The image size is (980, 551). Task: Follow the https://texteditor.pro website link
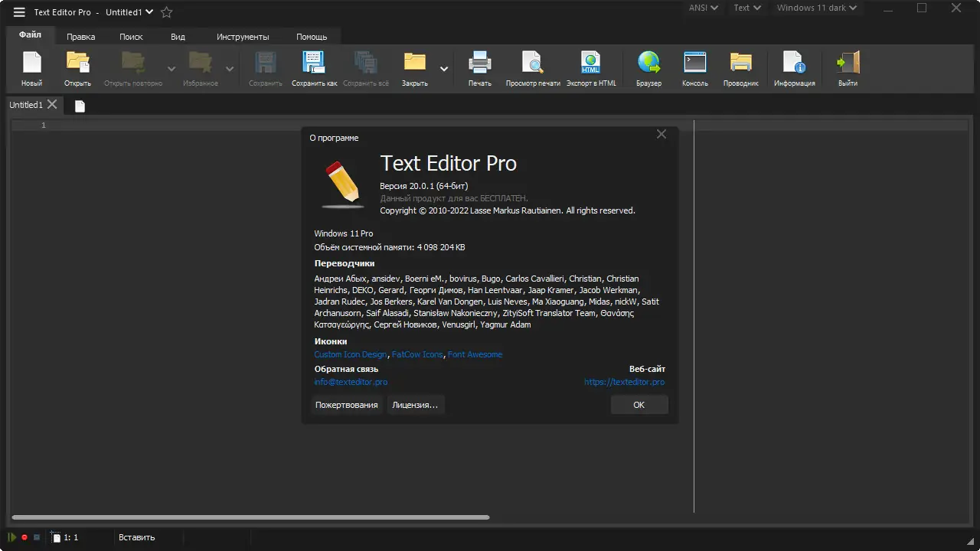click(624, 381)
